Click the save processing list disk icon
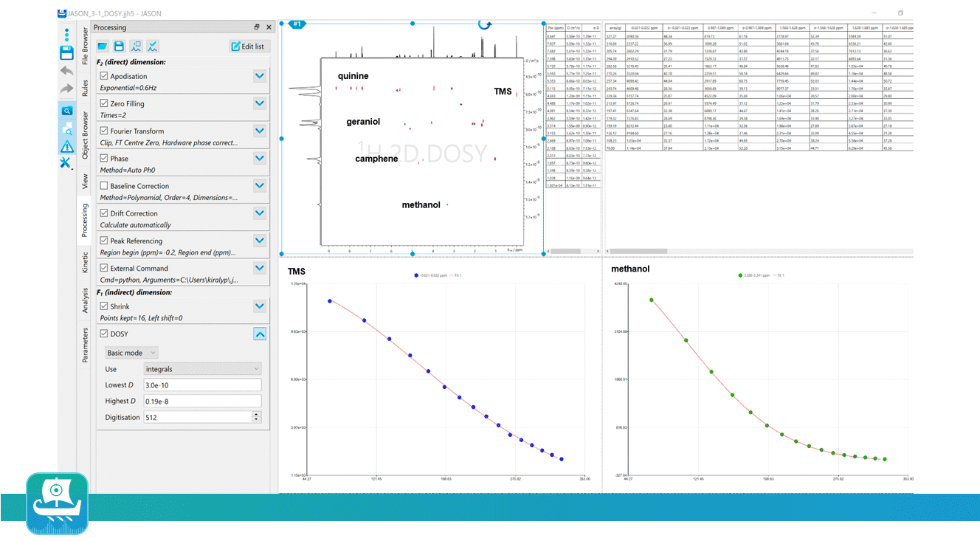This screenshot has height=541, width=980. point(119,46)
